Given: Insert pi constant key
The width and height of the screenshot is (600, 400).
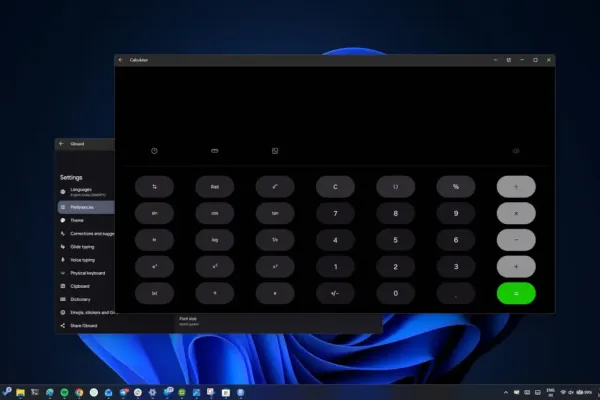Looking at the screenshot, I should [x=215, y=294].
